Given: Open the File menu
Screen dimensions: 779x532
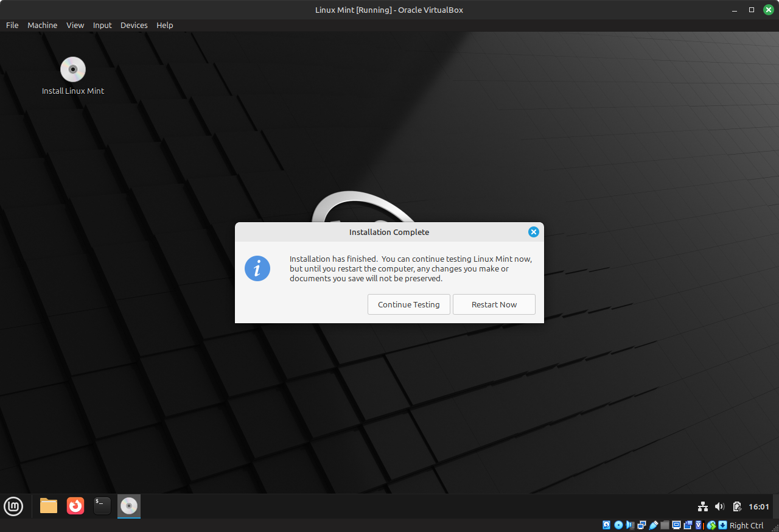Looking at the screenshot, I should pyautogui.click(x=12, y=25).
